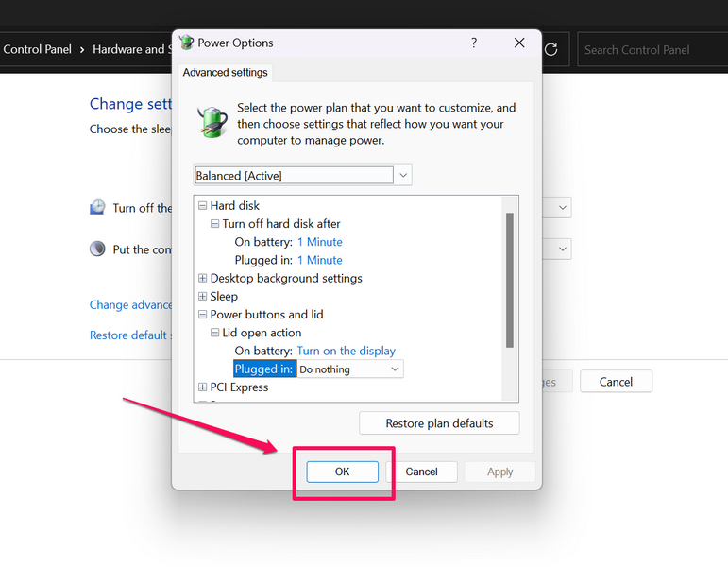This screenshot has height=567, width=728.
Task: Click the clock icon beside Turn off display
Action: pos(97,208)
